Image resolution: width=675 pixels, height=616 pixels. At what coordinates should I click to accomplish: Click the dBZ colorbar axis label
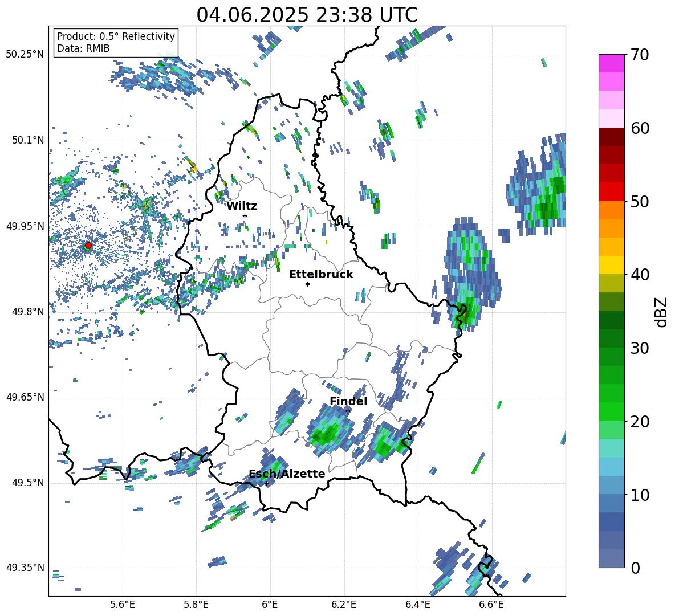662,312
